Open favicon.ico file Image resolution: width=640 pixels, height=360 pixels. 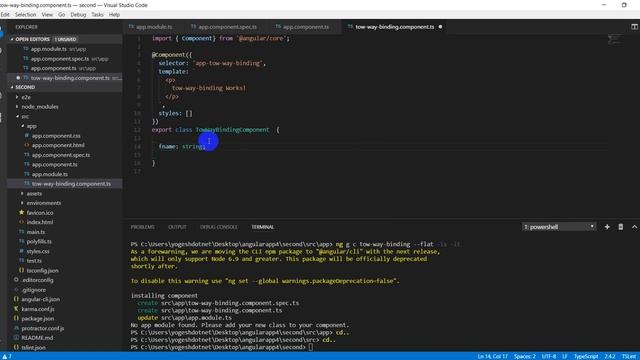(40, 213)
